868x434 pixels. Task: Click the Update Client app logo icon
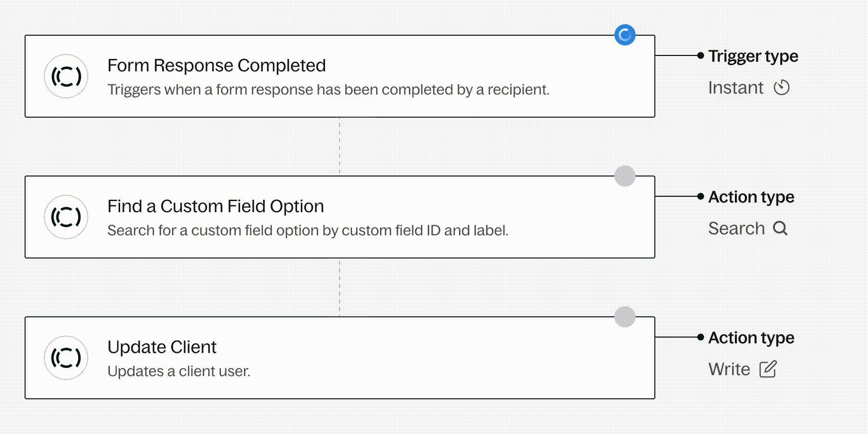coord(66,358)
